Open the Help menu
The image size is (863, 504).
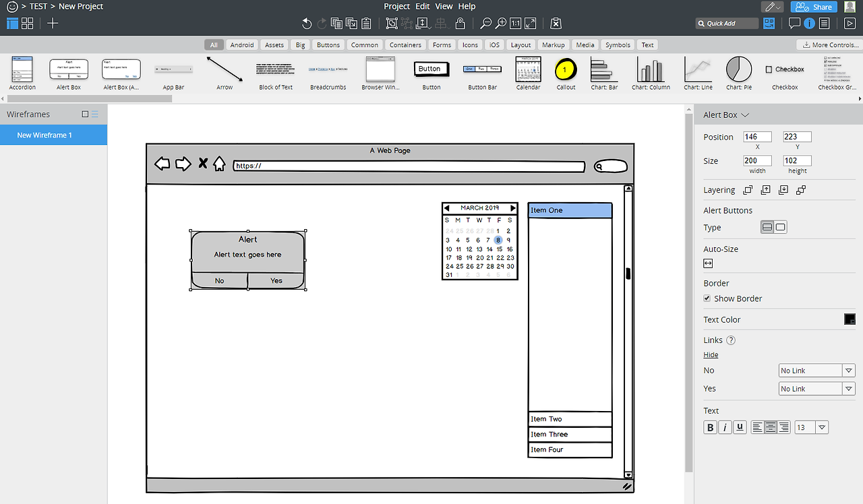pos(467,6)
